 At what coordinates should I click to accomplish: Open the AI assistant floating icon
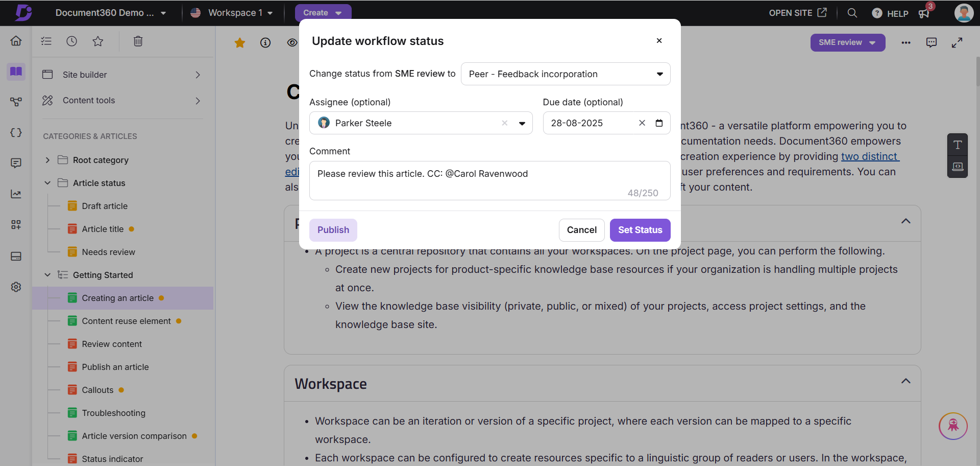[953, 426]
